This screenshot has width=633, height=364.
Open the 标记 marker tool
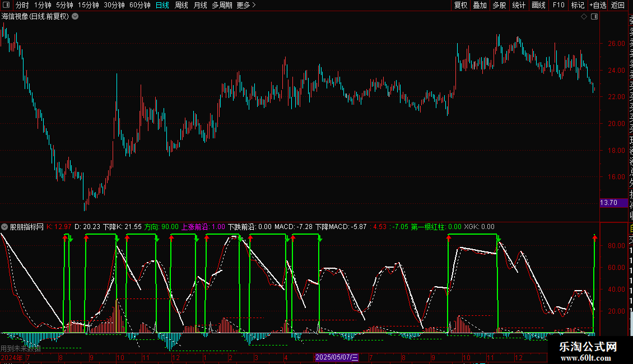tap(578, 5)
